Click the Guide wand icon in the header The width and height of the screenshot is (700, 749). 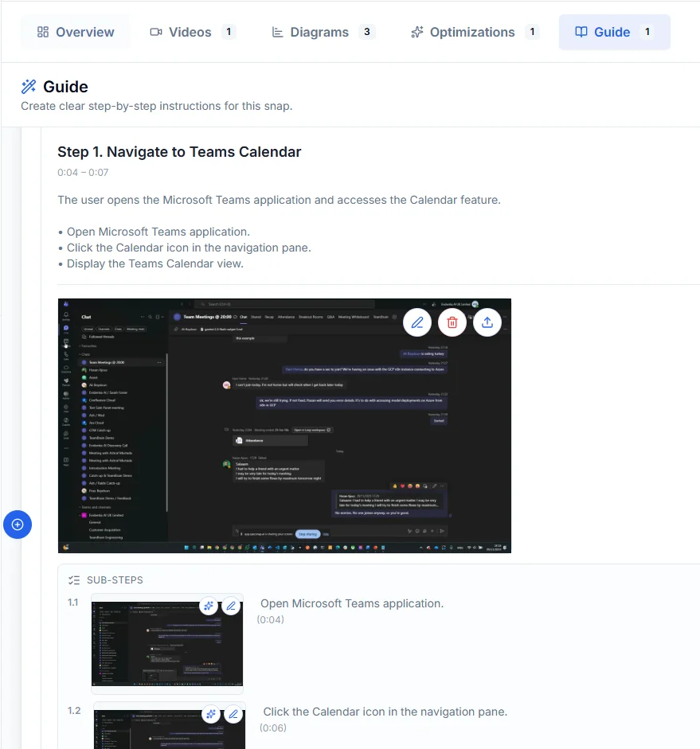[x=29, y=86]
